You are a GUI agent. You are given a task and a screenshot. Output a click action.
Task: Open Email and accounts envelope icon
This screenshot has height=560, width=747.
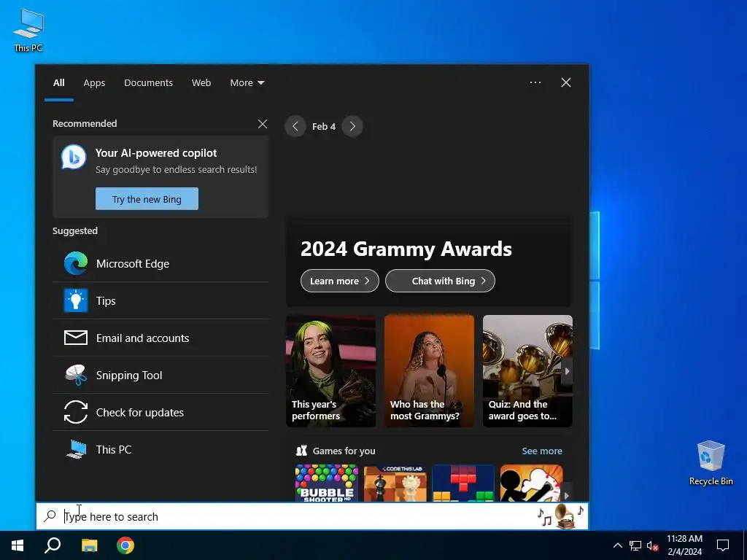click(76, 338)
